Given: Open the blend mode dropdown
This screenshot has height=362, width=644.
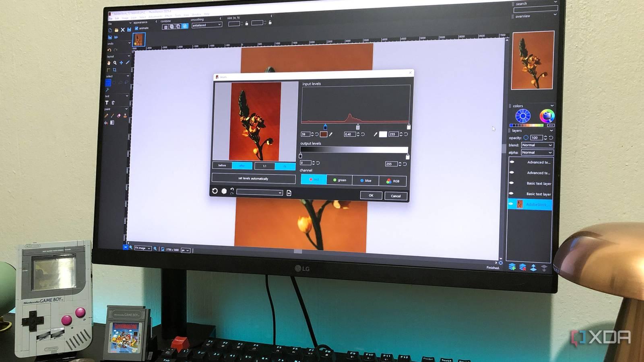Looking at the screenshot, I should (x=537, y=145).
